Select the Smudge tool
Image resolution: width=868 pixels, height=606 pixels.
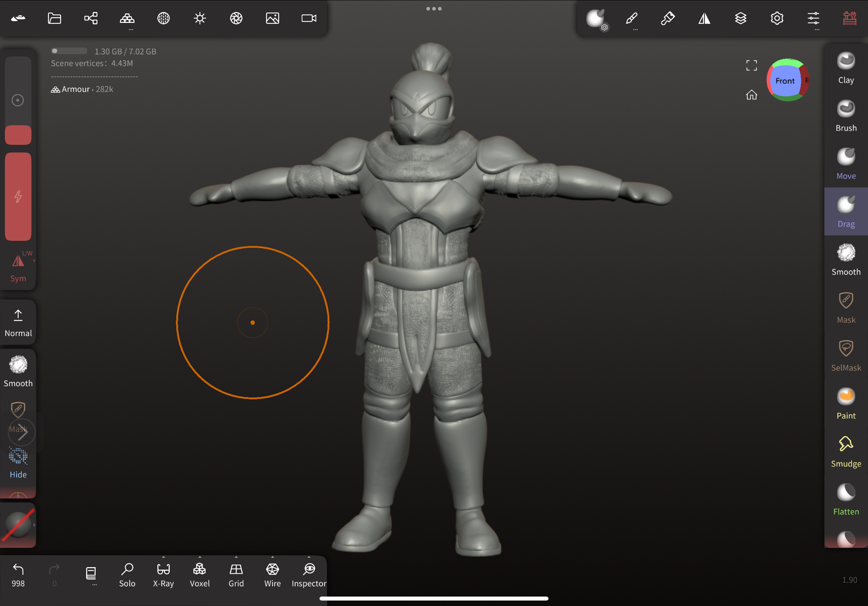coord(846,452)
